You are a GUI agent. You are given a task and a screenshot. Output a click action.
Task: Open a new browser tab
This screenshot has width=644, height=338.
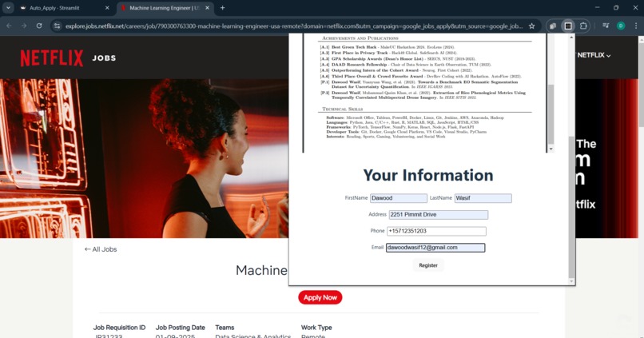222,8
